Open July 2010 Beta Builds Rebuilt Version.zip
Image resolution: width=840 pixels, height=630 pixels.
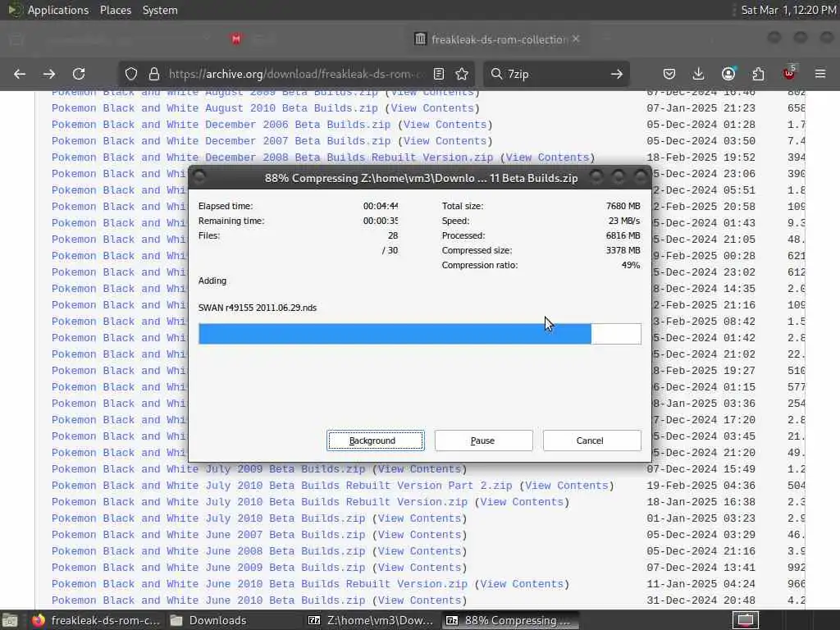coord(259,502)
